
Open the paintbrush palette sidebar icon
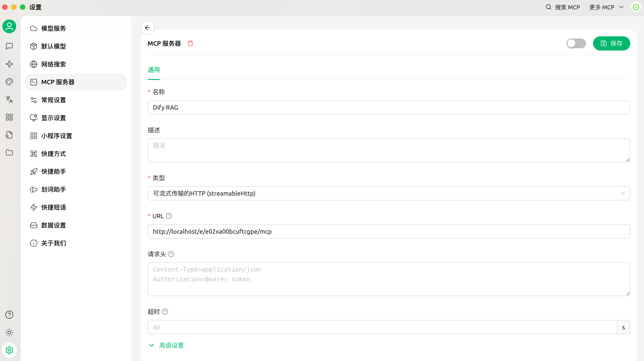[x=9, y=82]
